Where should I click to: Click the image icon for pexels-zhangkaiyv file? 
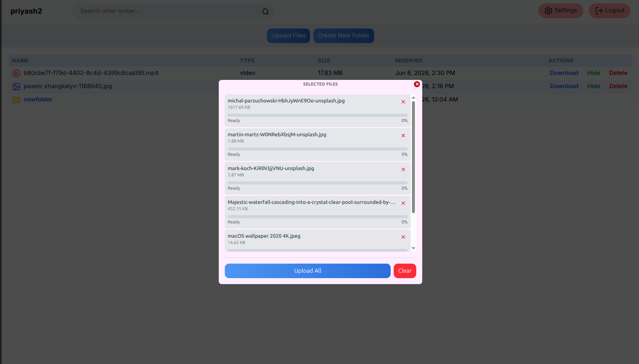pos(16,87)
